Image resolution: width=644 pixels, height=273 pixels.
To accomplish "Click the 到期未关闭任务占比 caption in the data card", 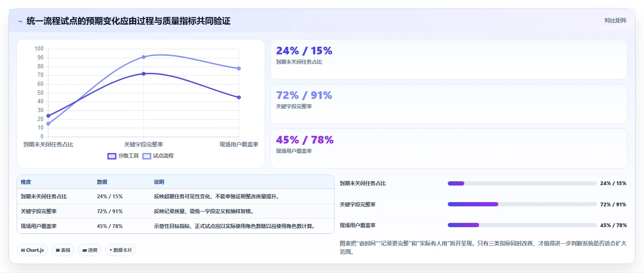I will (x=299, y=62).
